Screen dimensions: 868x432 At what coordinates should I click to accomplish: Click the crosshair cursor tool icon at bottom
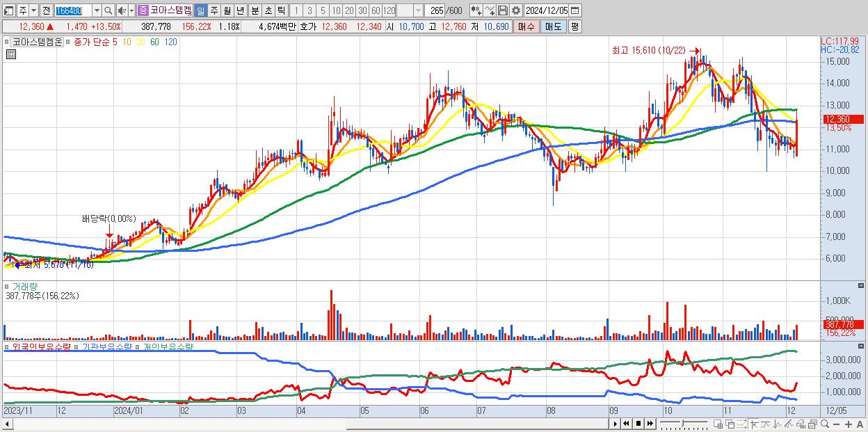[x=754, y=424]
